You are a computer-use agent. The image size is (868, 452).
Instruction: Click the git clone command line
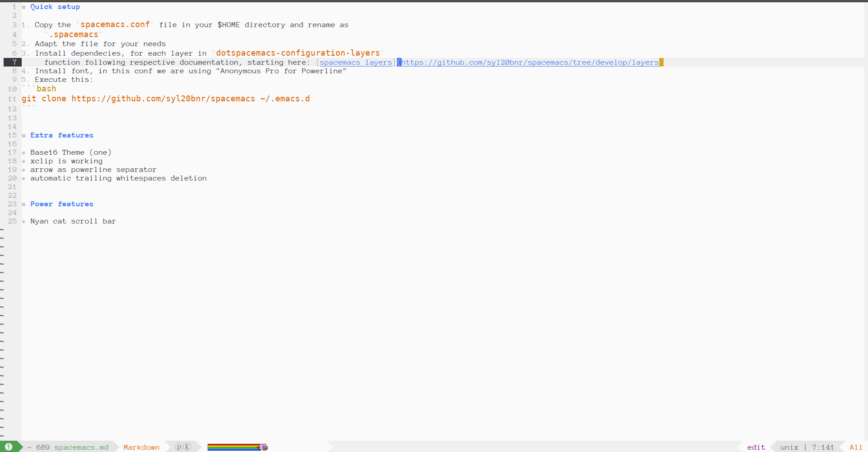[166, 99]
